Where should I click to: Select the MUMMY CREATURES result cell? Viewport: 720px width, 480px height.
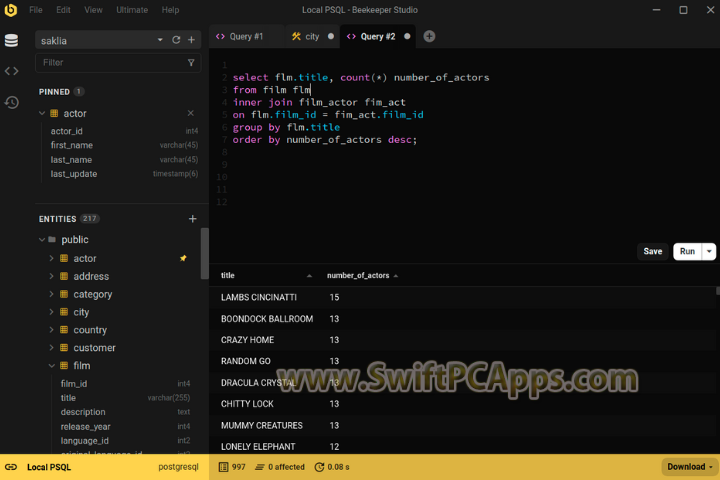pyautogui.click(x=262, y=425)
